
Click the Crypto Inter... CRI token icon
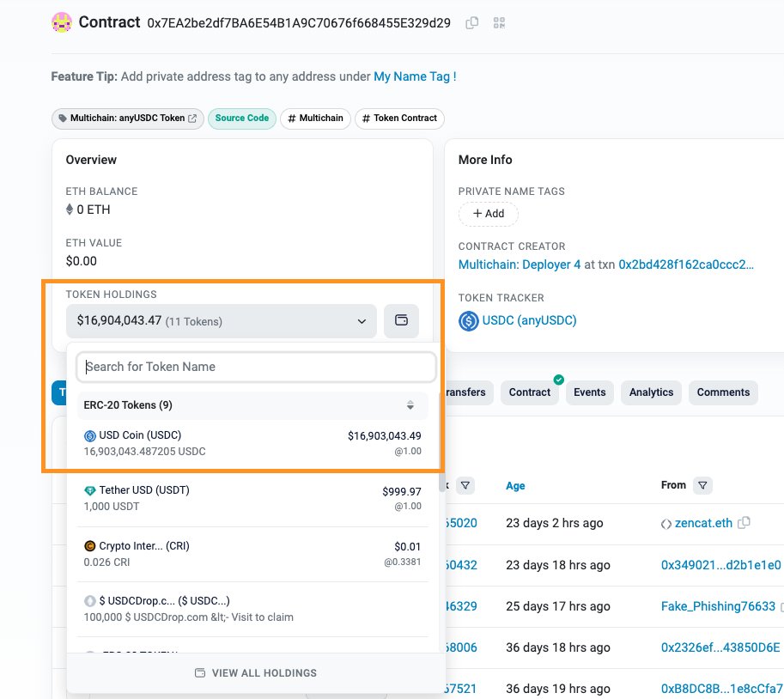[89, 546]
